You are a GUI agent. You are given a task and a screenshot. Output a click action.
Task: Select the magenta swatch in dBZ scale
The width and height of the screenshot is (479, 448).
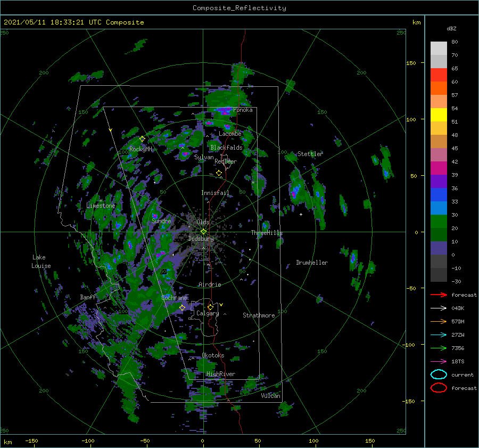[x=439, y=168]
